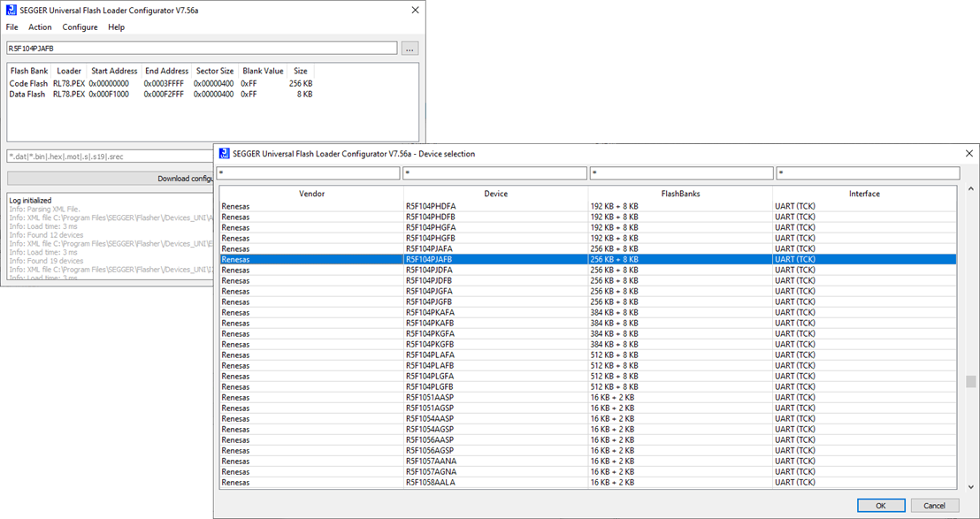
Task: Select device R5F104PJAFA
Action: (588, 248)
